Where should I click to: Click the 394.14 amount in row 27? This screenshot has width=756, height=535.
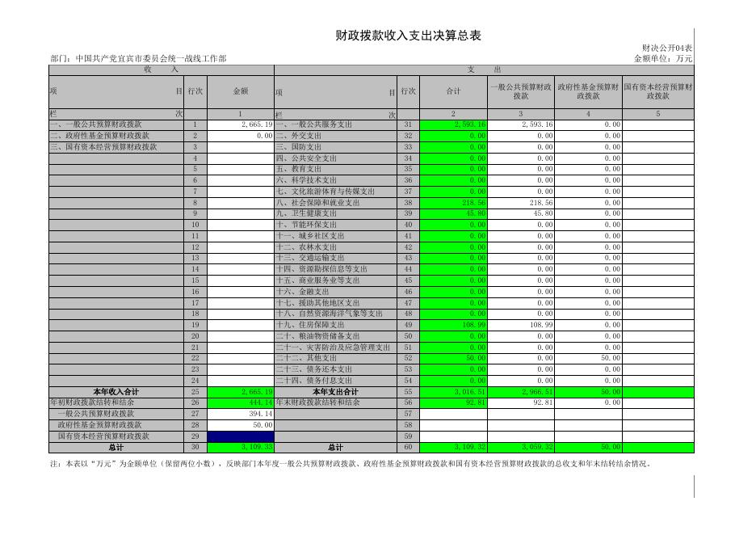point(241,414)
